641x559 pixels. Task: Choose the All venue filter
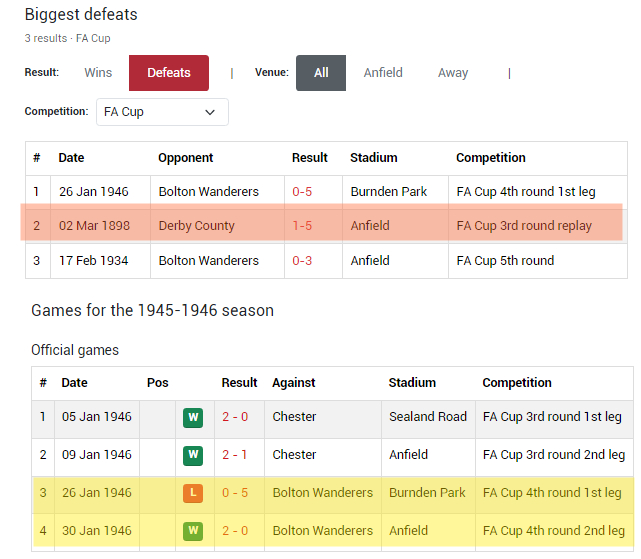click(321, 73)
